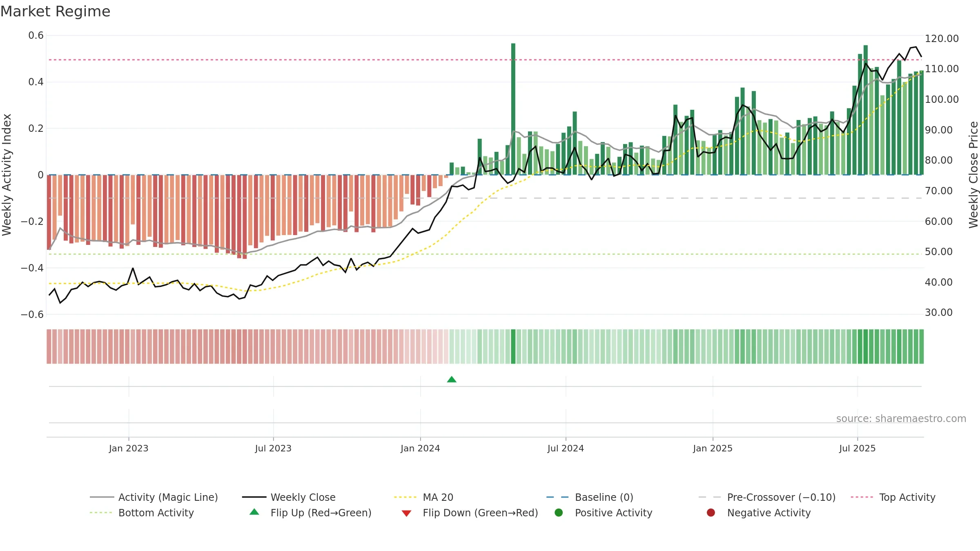Toggle Negative Activity legend entry
Screen dimensions: 980x551
759,513
